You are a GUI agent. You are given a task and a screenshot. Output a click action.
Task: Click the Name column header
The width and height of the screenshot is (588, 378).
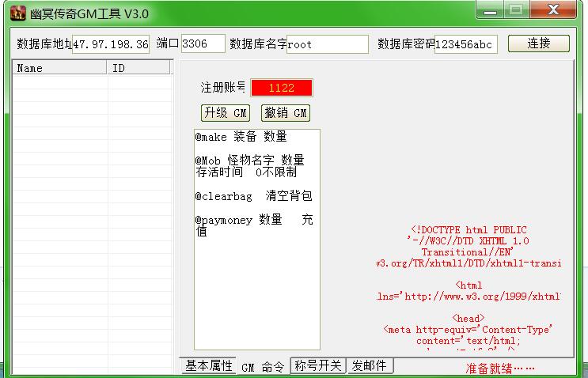pos(60,68)
